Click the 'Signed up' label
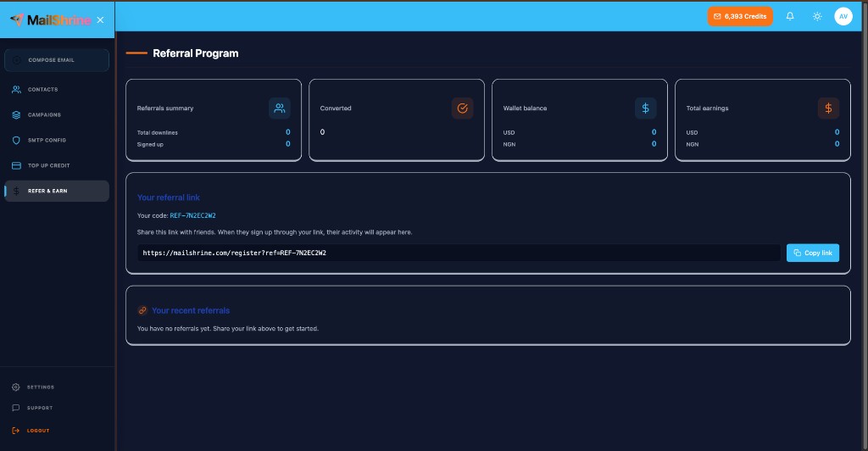 150,144
